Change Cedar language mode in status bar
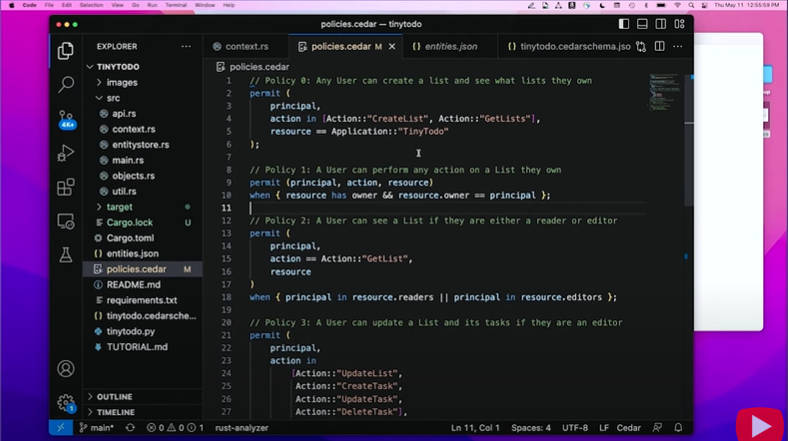 click(x=628, y=428)
